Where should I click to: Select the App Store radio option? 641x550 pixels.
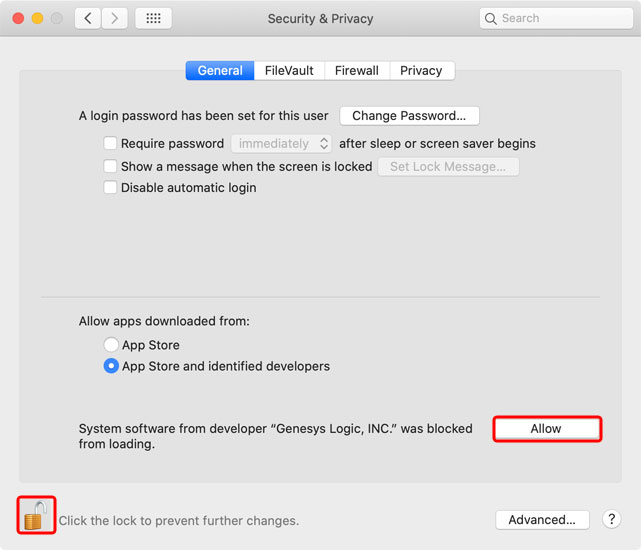pos(112,345)
